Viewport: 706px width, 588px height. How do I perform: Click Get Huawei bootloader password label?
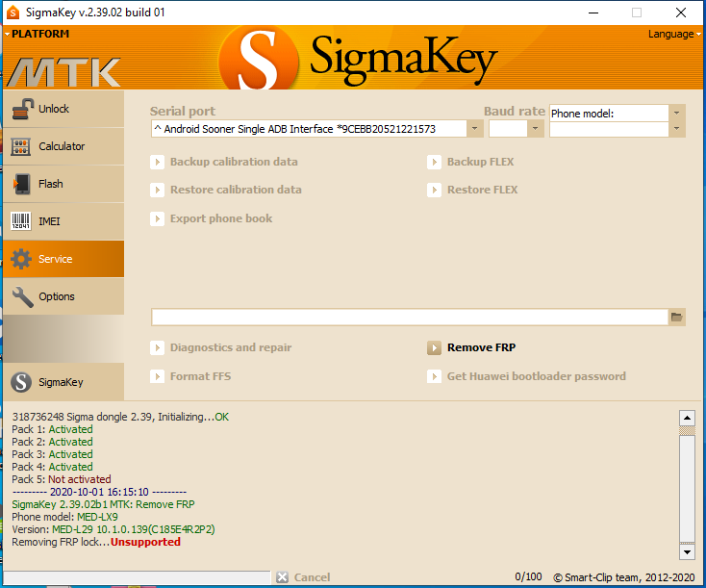tap(537, 376)
